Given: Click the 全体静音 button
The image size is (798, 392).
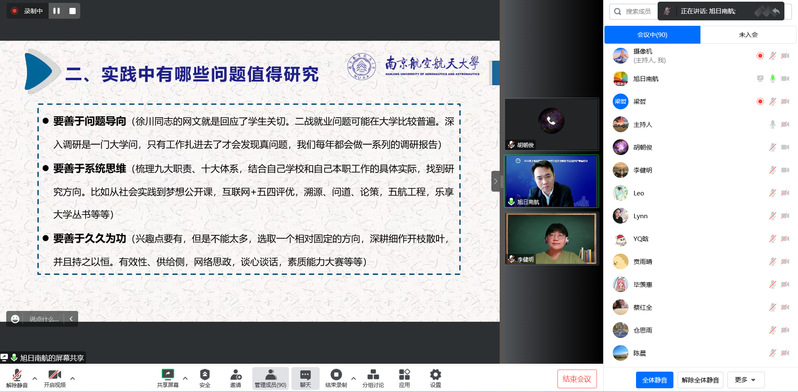Looking at the screenshot, I should (654, 380).
